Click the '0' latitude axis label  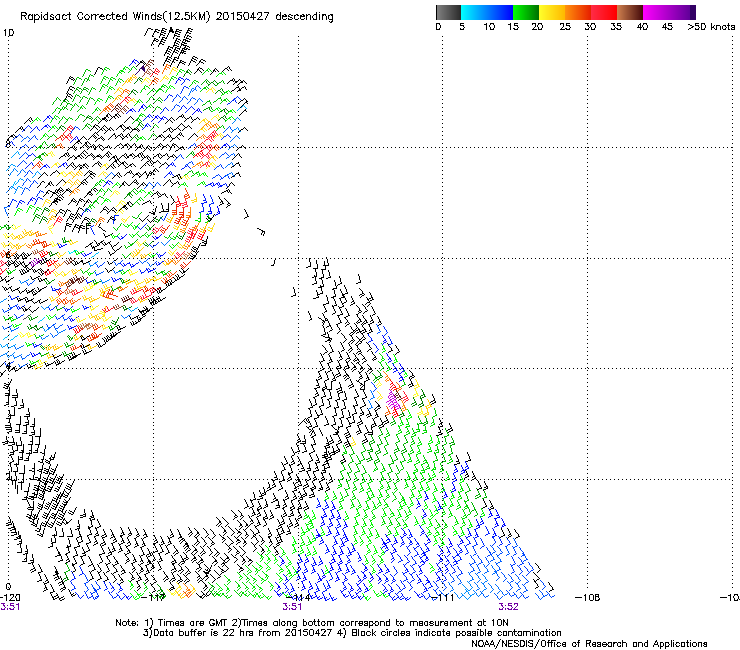tap(8, 587)
